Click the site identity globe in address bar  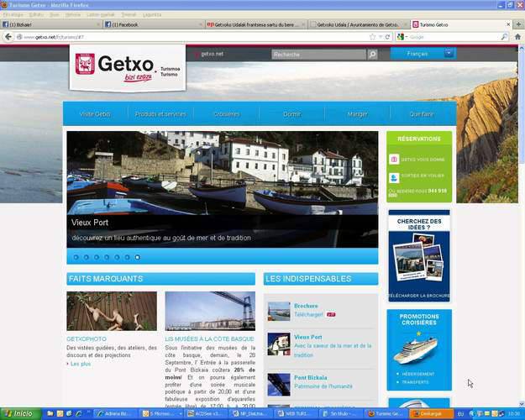click(x=19, y=37)
